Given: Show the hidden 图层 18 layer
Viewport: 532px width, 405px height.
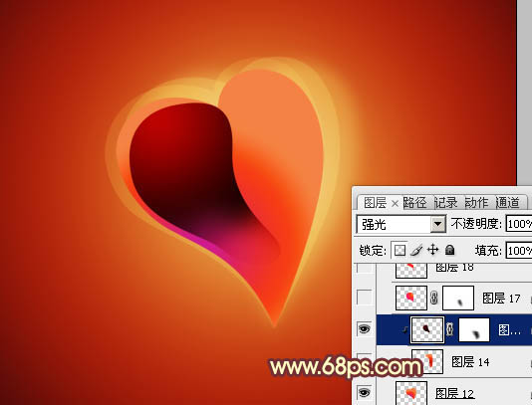Looking at the screenshot, I should click(364, 268).
